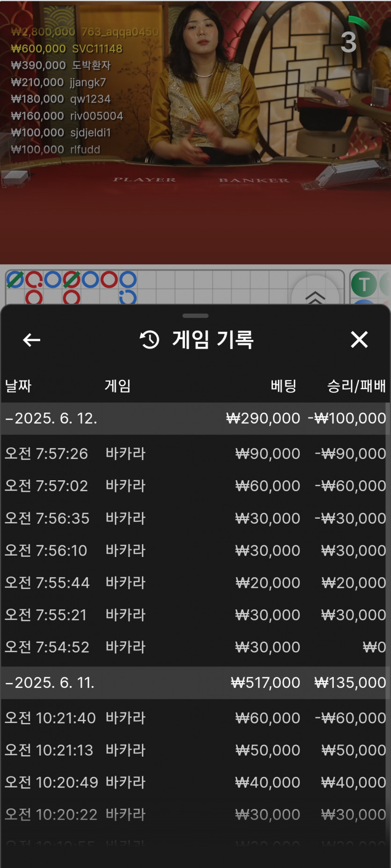Image resolution: width=391 pixels, height=868 pixels.
Task: Tap the qw1234 leaderboard entry
Action: pyautogui.click(x=61, y=99)
